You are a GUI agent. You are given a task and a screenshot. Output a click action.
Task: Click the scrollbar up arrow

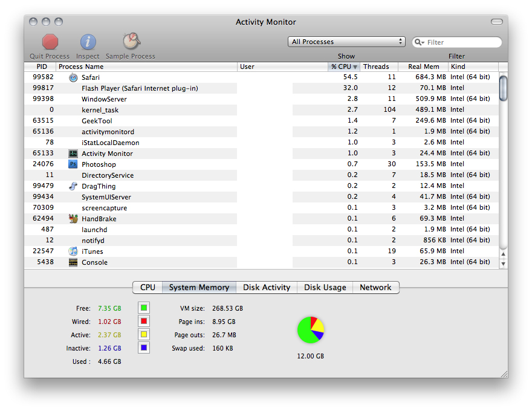504,254
